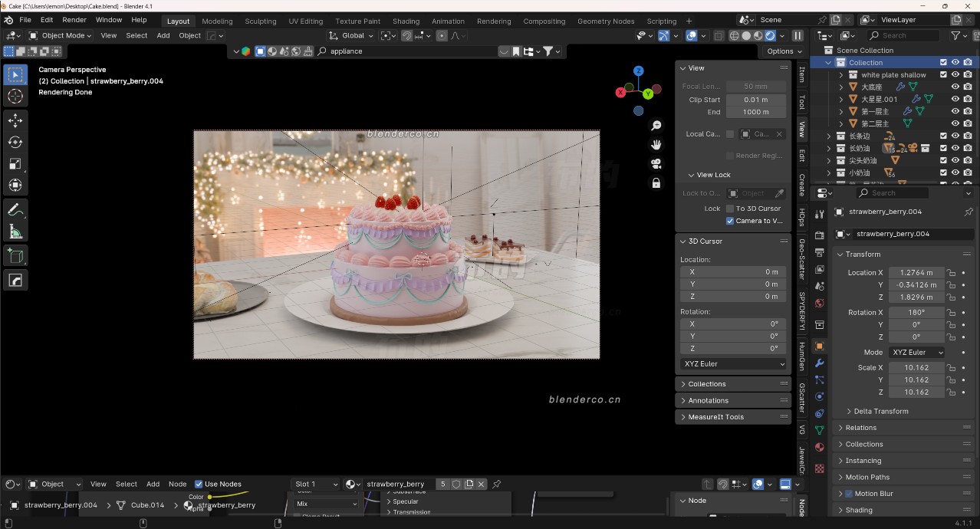
Task: Click the Zoom viewport magnifier icon
Action: 656,126
